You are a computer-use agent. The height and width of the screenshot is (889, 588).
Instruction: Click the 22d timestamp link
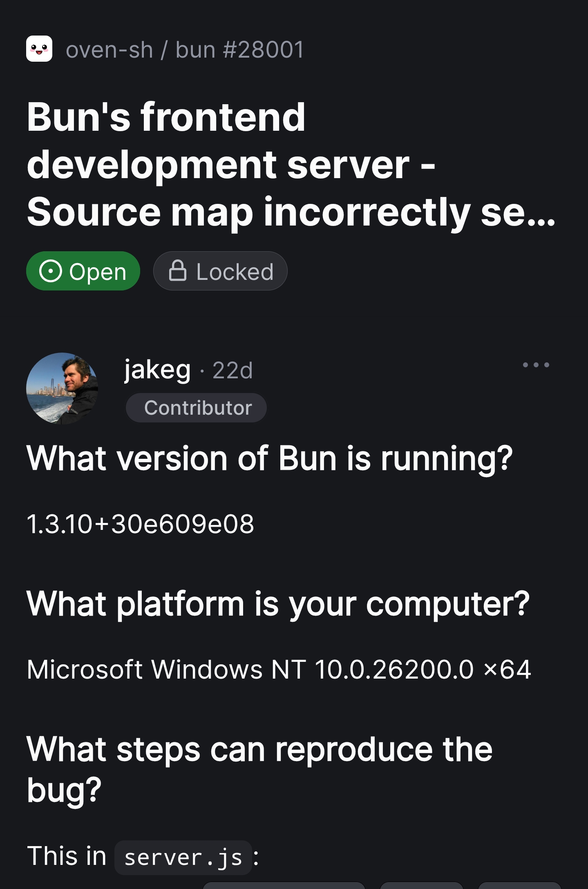(x=233, y=371)
